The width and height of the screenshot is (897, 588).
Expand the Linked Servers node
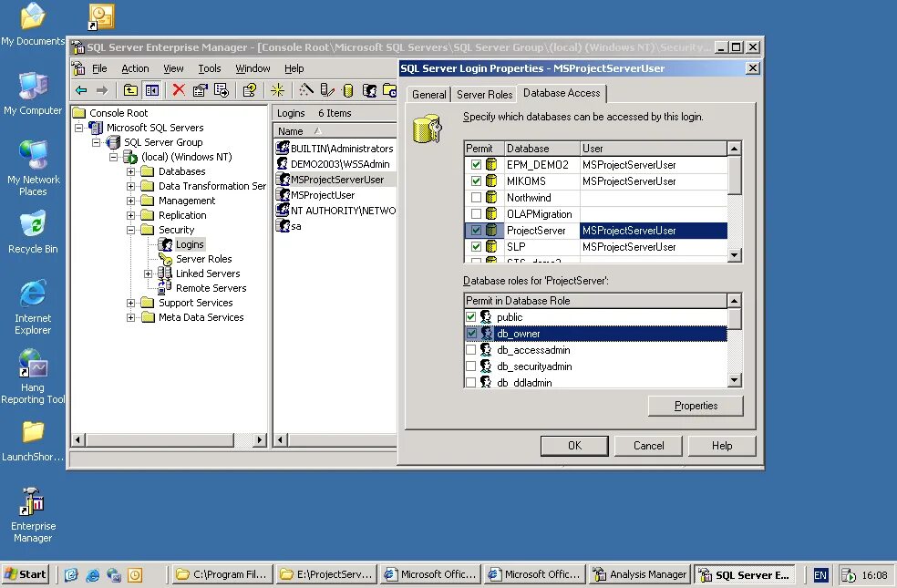point(148,274)
